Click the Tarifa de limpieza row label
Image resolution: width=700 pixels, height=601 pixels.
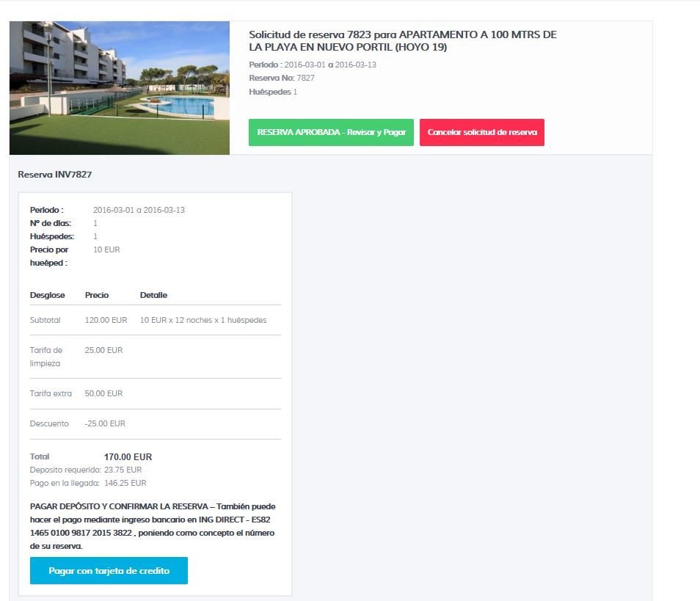46,357
